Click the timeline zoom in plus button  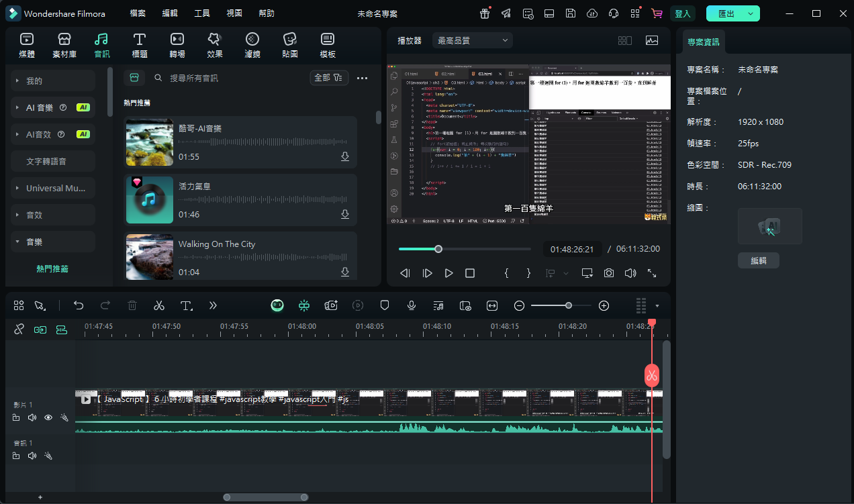click(x=604, y=305)
